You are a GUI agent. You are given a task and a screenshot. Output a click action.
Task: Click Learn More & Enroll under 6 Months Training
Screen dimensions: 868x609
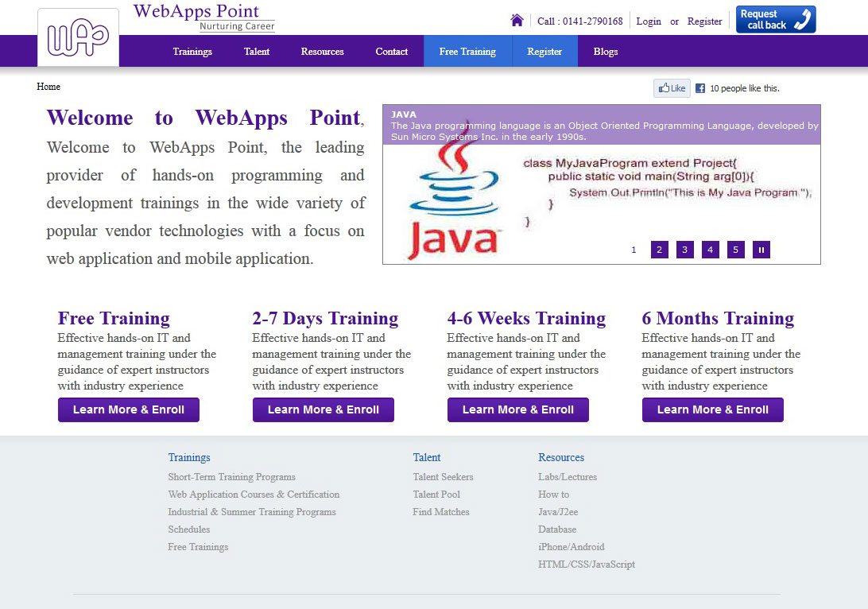713,409
